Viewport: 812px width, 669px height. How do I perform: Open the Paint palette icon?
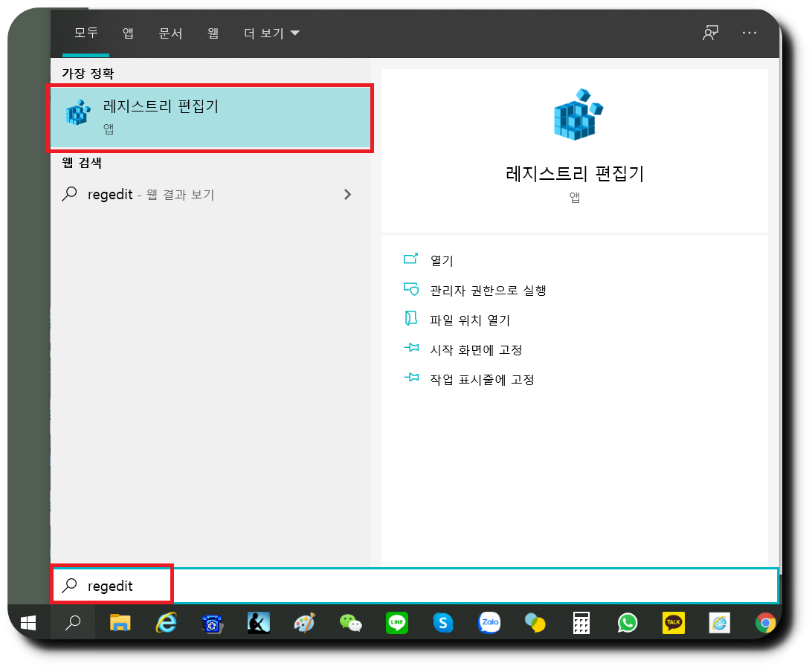[305, 623]
